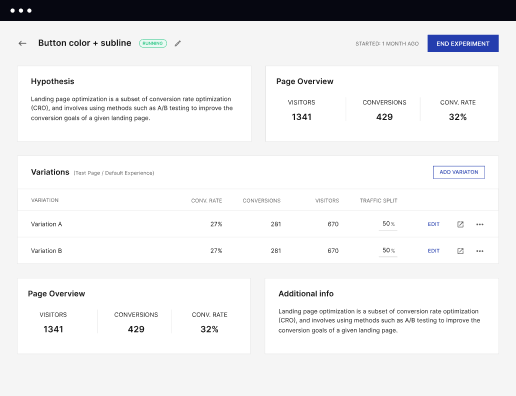This screenshot has height=396, width=516.
Task: Click Variation A conversion rate 27%
Action: [x=216, y=224]
